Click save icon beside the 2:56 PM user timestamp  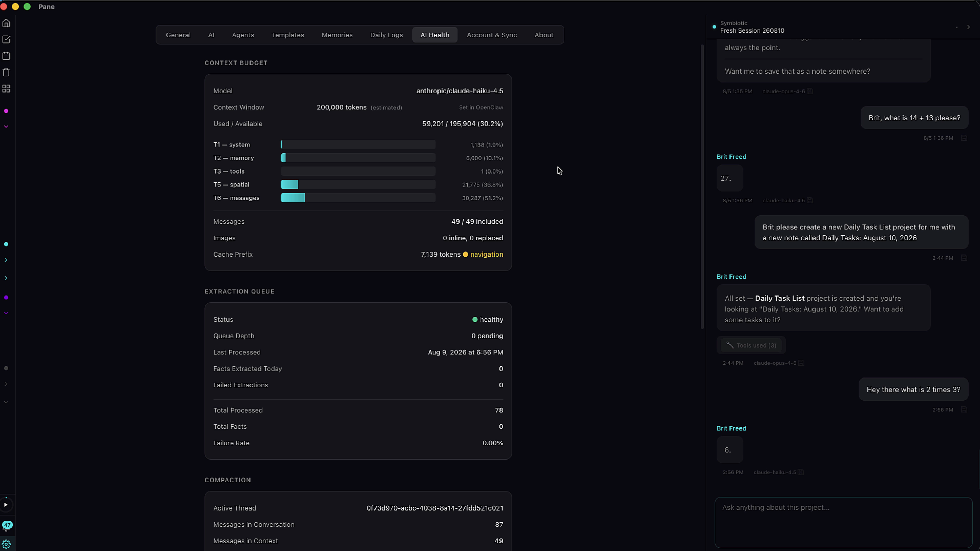(x=964, y=410)
